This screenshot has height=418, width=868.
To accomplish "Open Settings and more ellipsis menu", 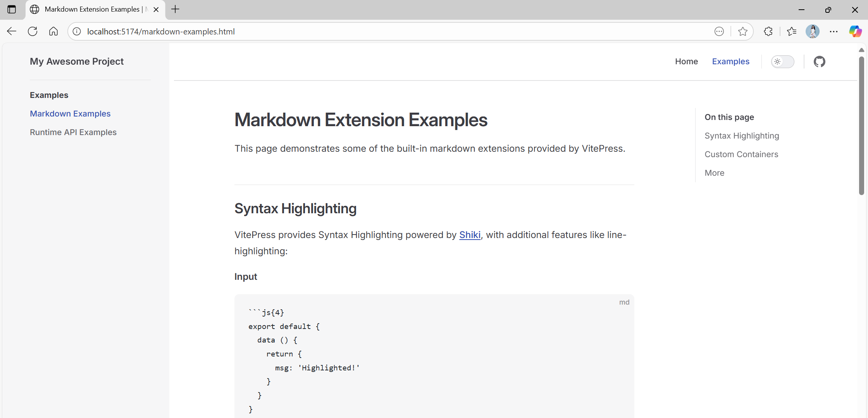I will point(834,31).
